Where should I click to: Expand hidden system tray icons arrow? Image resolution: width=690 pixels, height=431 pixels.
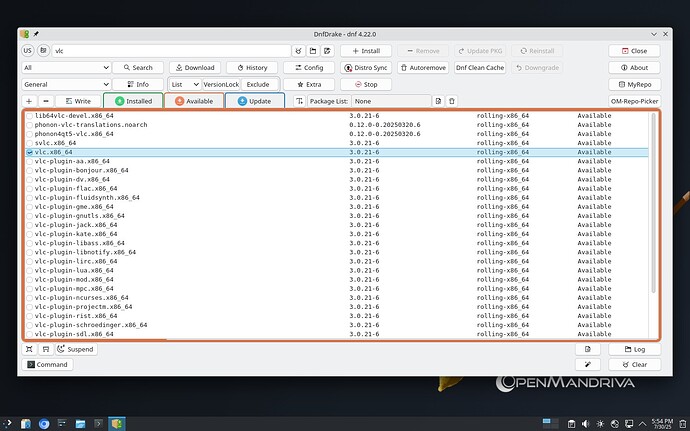[x=642, y=424]
